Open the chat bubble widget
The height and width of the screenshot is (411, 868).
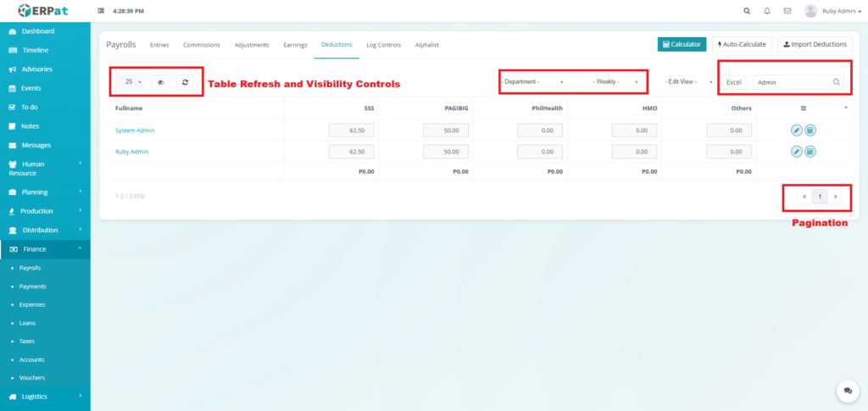click(848, 391)
